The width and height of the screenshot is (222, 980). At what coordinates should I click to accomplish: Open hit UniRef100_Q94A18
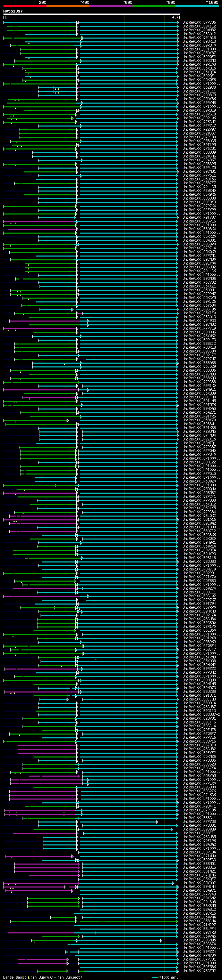coord(199,38)
